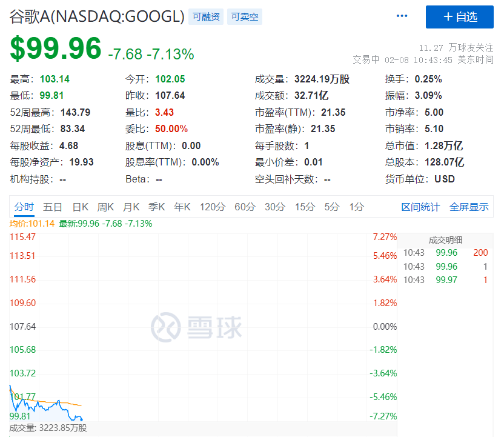Click the 最高 value 103.14

click(x=55, y=79)
